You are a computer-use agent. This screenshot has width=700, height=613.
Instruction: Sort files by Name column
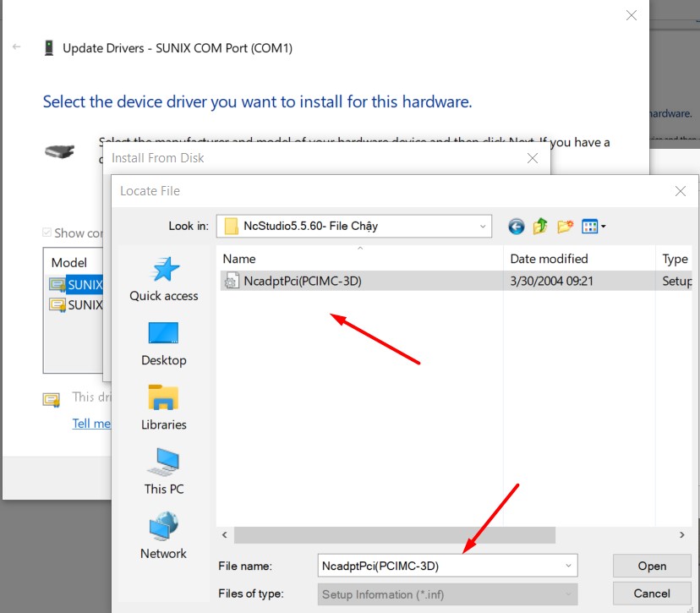(360, 259)
